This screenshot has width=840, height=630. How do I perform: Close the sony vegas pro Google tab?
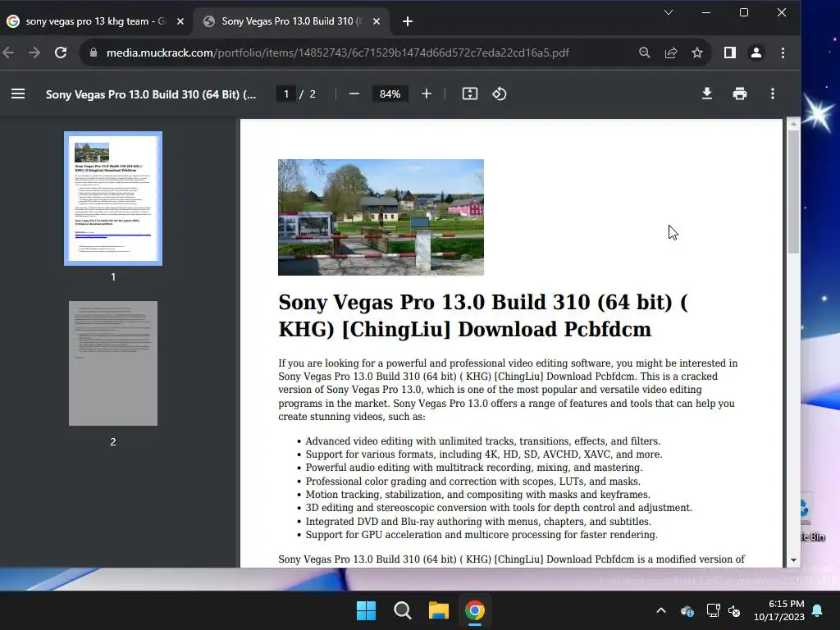point(180,21)
